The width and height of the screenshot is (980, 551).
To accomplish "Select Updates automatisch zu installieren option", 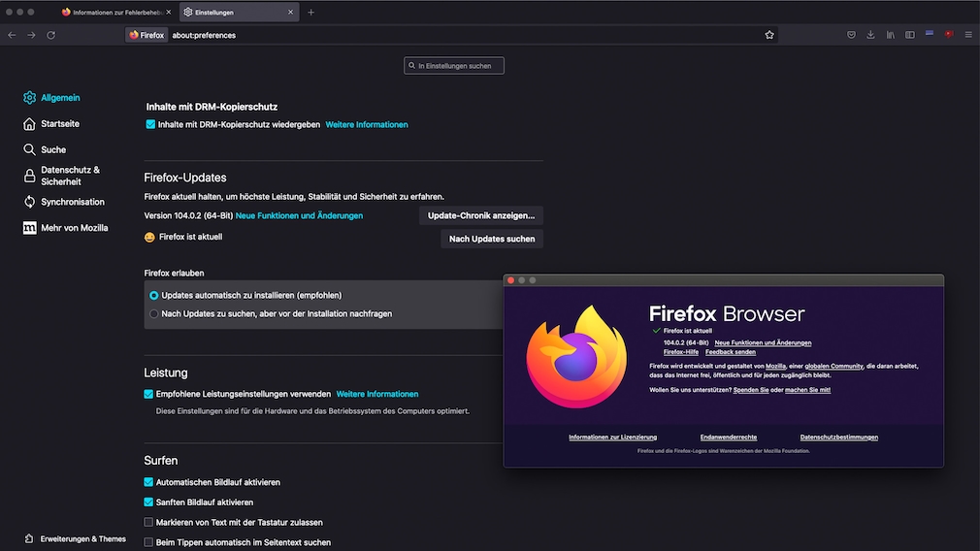I will [x=153, y=296].
